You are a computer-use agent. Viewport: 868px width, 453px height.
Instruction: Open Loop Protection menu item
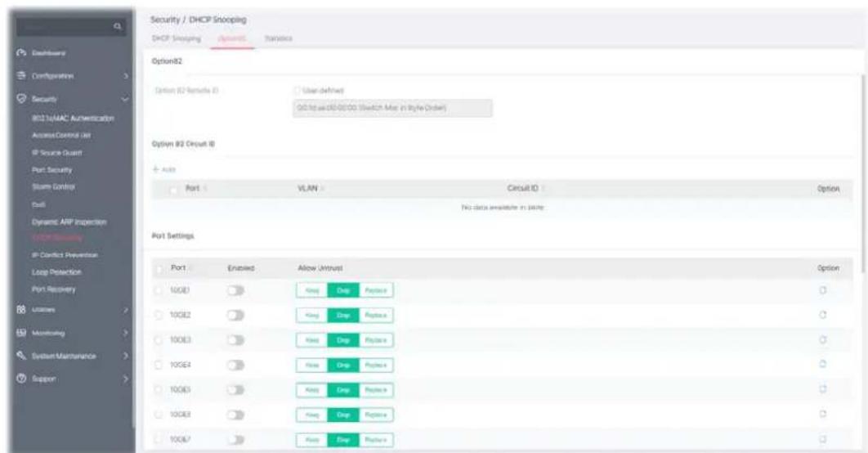pyautogui.click(x=56, y=272)
